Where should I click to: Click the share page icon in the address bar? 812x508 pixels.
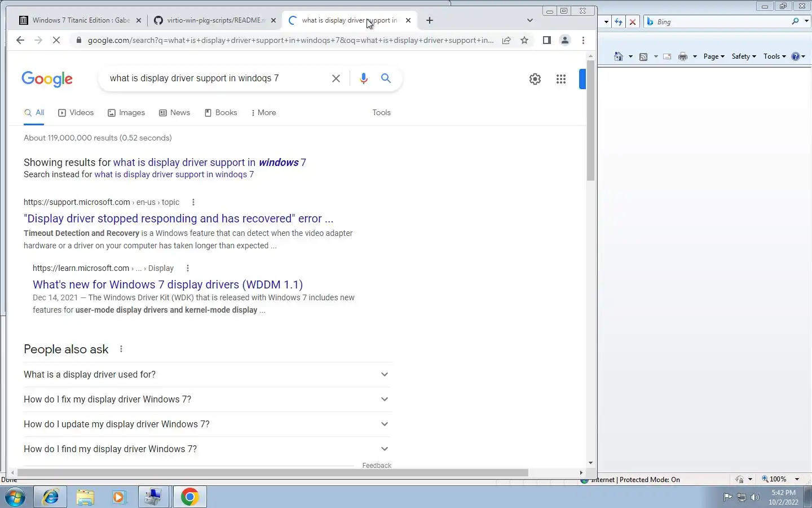point(506,40)
